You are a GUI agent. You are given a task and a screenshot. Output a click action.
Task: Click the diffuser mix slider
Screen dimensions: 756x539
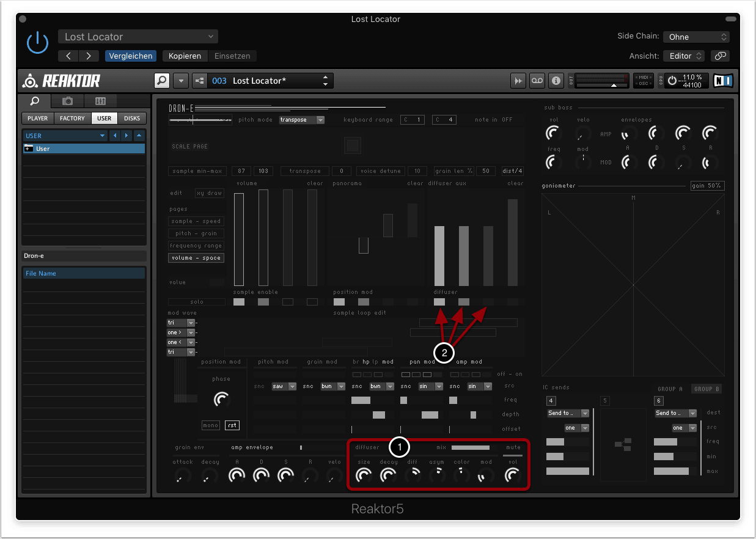click(471, 447)
